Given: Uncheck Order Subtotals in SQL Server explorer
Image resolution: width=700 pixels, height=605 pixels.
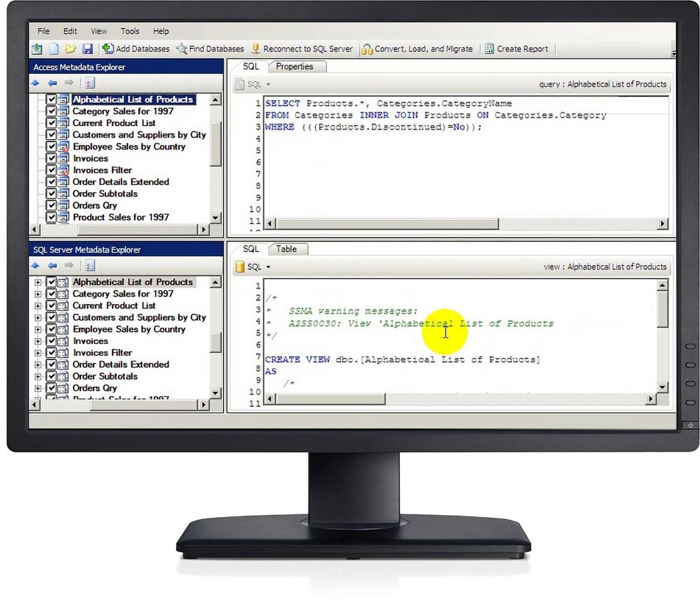Looking at the screenshot, I should pos(51,376).
